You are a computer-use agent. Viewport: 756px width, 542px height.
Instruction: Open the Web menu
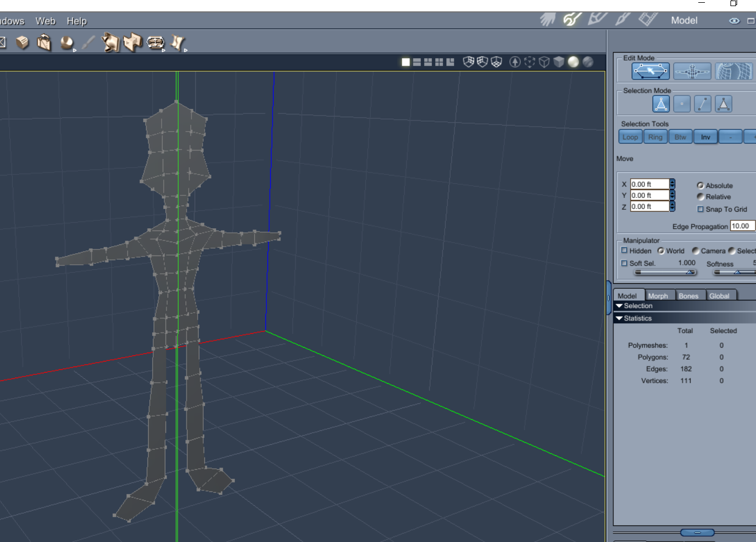click(46, 21)
